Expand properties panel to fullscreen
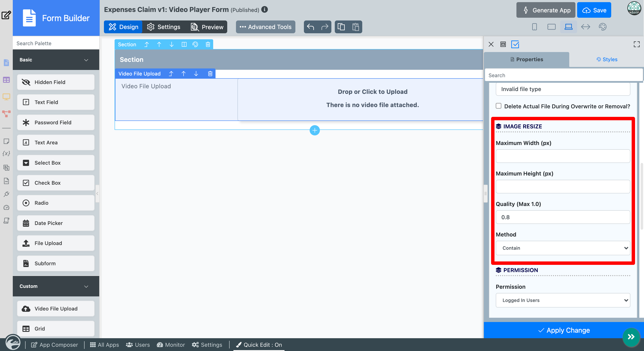Screen dimensions: 644x351 (x=637, y=44)
